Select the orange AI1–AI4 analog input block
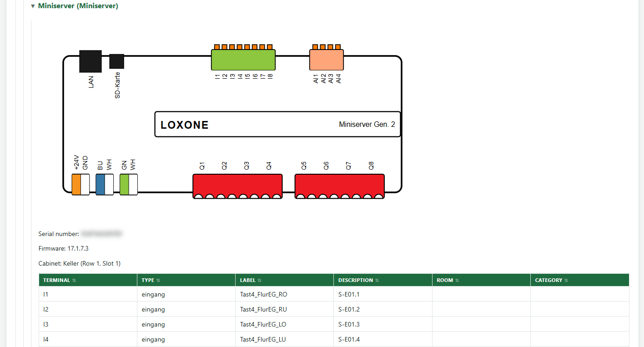The height and width of the screenshot is (347, 644). pos(327,60)
